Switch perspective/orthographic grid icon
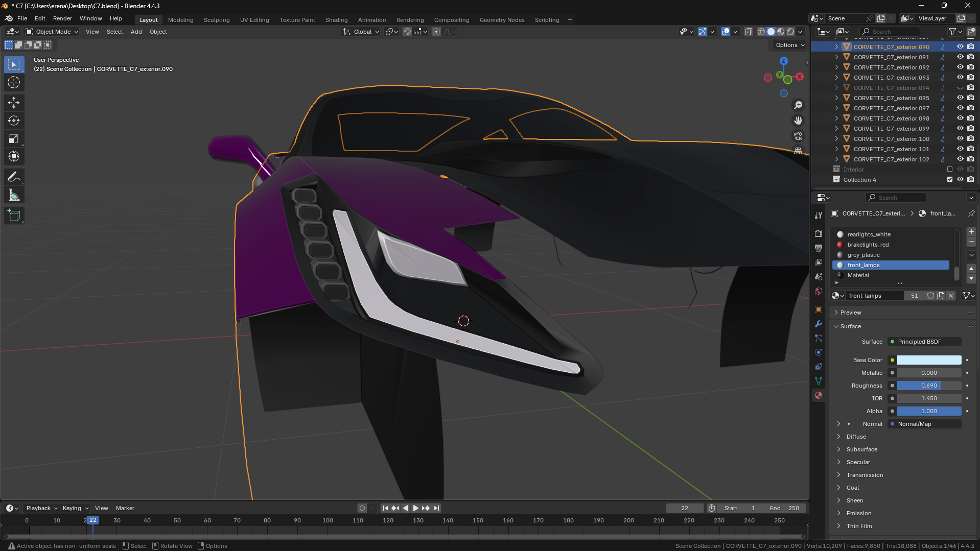Image resolution: width=980 pixels, height=551 pixels. pyautogui.click(x=798, y=151)
